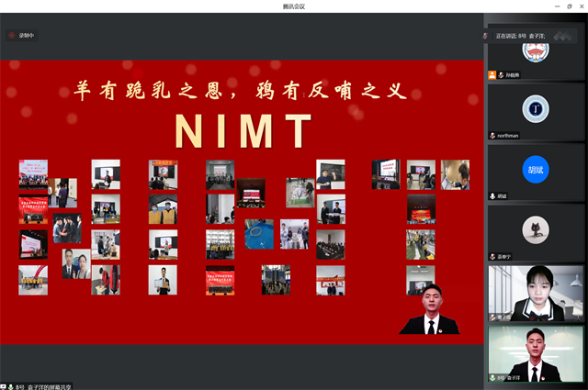
Task: Select the northman participant avatar
Action: pos(536,109)
